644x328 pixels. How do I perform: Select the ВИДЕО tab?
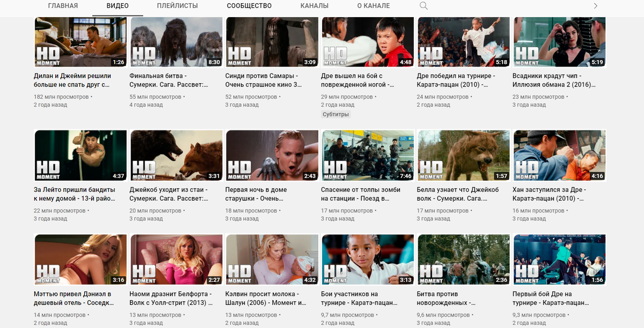pos(118,6)
